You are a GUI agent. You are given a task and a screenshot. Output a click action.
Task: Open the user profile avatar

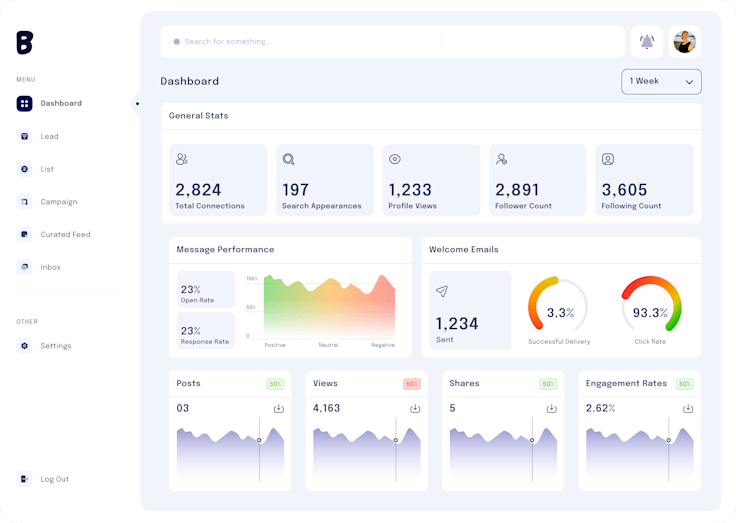(685, 42)
